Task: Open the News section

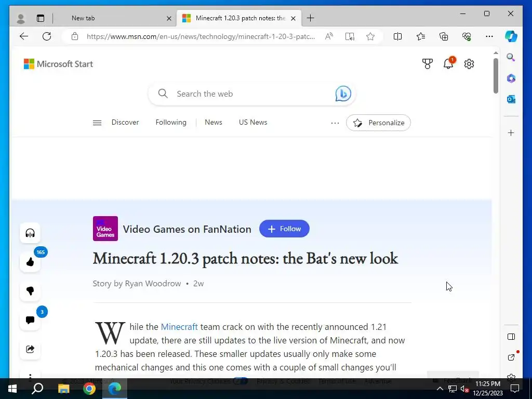Action: pos(214,122)
